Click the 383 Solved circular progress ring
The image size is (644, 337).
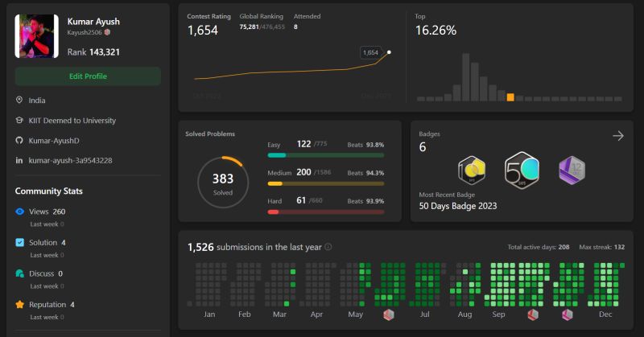pyautogui.click(x=223, y=183)
